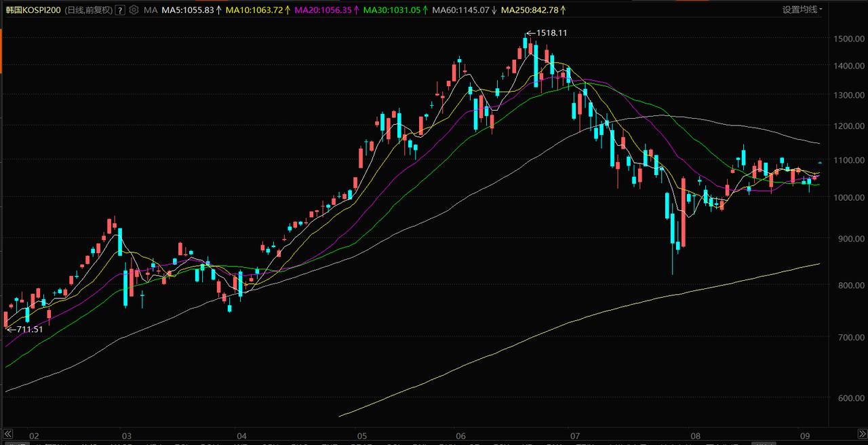This screenshot has height=445, width=868.
Task: Click the 1518.11 high price marker
Action: [547, 33]
